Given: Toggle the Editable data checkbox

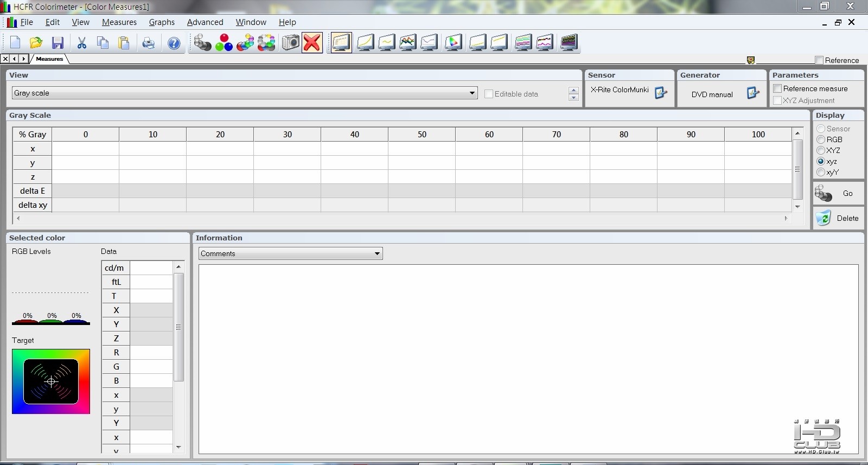Looking at the screenshot, I should [489, 94].
